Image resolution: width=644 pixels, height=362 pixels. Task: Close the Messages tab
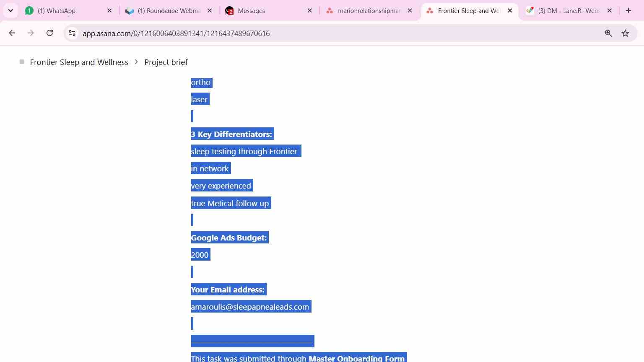[310, 10]
